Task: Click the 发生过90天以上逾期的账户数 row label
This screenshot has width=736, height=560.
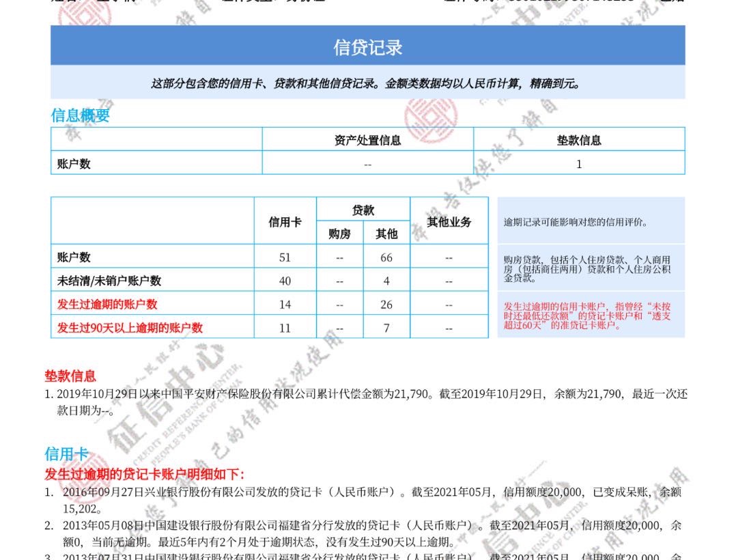Action: [x=130, y=328]
